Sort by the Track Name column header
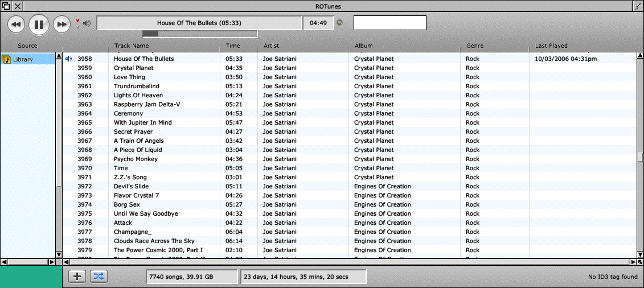The image size is (644, 288). 132,46
